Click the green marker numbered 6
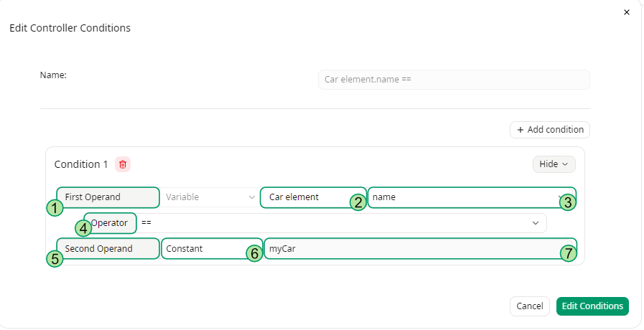 [254, 255]
